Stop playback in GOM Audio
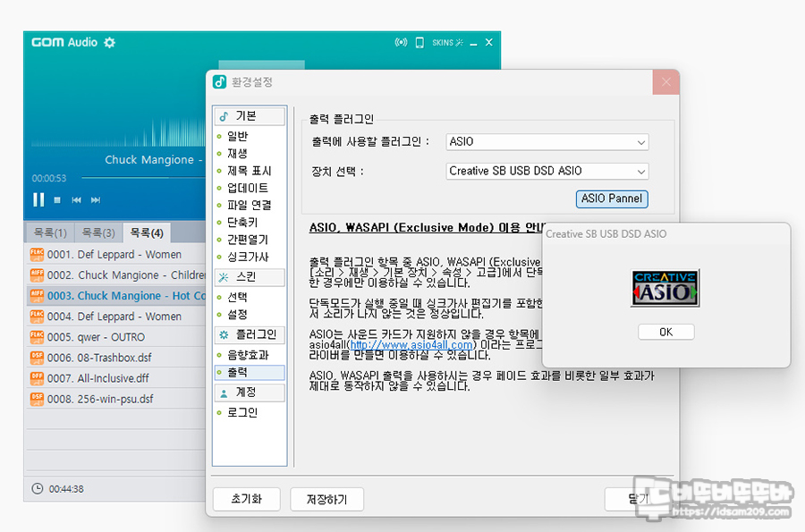The height and width of the screenshot is (532, 805). coord(57,200)
